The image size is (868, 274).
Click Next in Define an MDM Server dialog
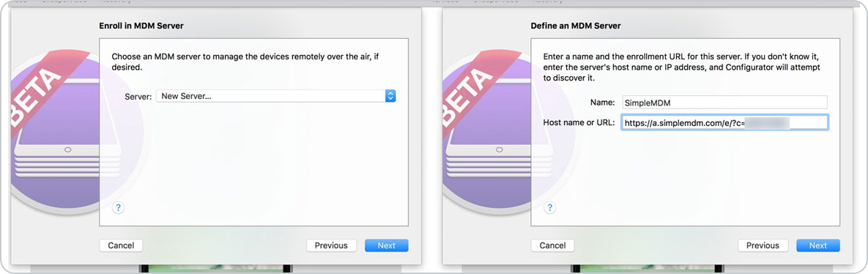[818, 245]
